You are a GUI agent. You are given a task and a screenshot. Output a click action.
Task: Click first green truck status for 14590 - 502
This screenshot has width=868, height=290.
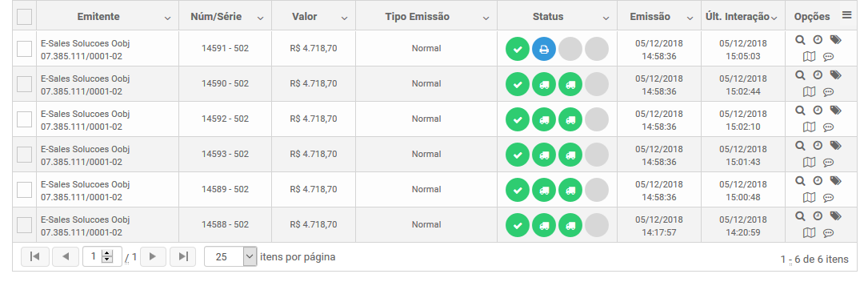544,84
